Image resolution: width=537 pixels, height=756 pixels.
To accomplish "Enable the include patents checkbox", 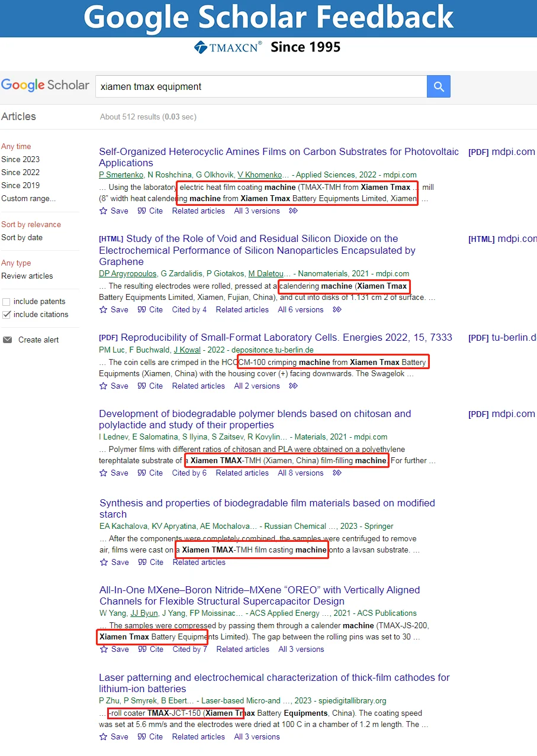I will (x=7, y=302).
